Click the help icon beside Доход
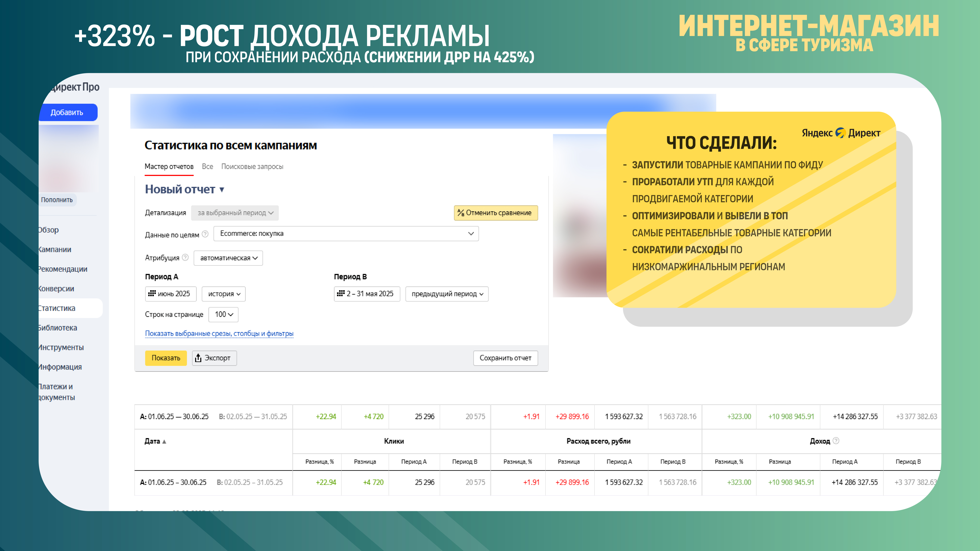980x551 pixels. coord(836,441)
